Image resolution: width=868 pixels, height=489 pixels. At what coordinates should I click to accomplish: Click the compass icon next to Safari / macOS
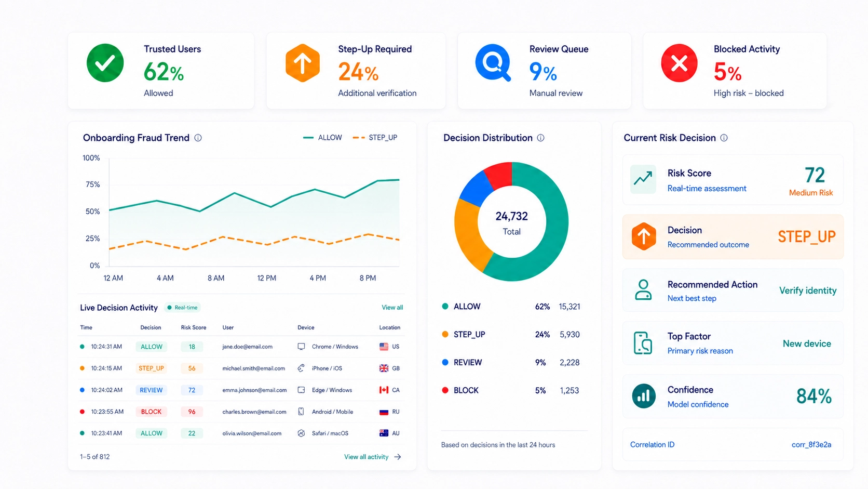click(x=301, y=433)
